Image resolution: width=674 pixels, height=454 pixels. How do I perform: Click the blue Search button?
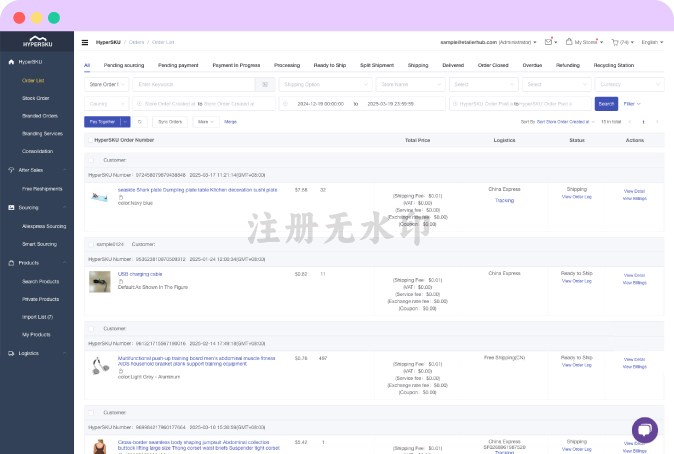606,104
